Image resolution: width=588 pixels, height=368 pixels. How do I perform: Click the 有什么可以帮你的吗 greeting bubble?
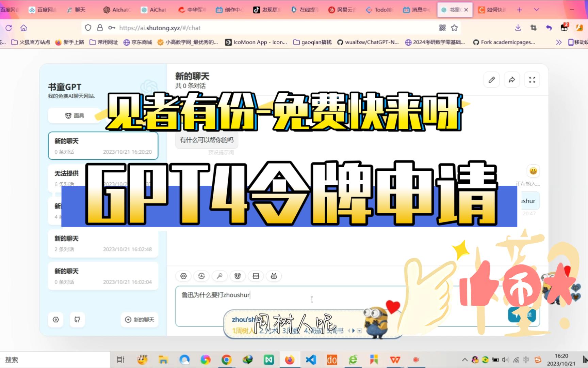pyautogui.click(x=207, y=140)
